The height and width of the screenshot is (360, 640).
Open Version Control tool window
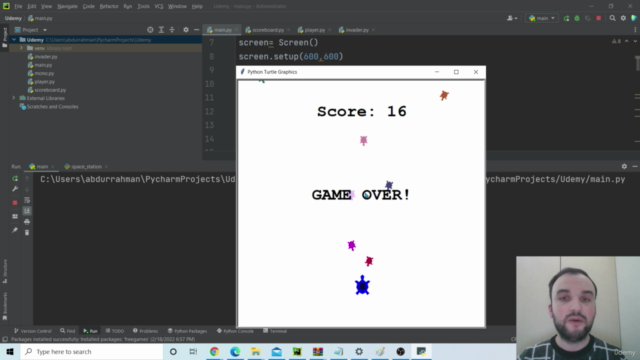pos(33,331)
